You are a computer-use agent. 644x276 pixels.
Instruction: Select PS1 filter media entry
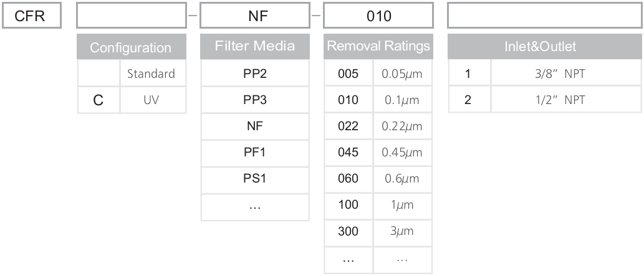(x=254, y=178)
